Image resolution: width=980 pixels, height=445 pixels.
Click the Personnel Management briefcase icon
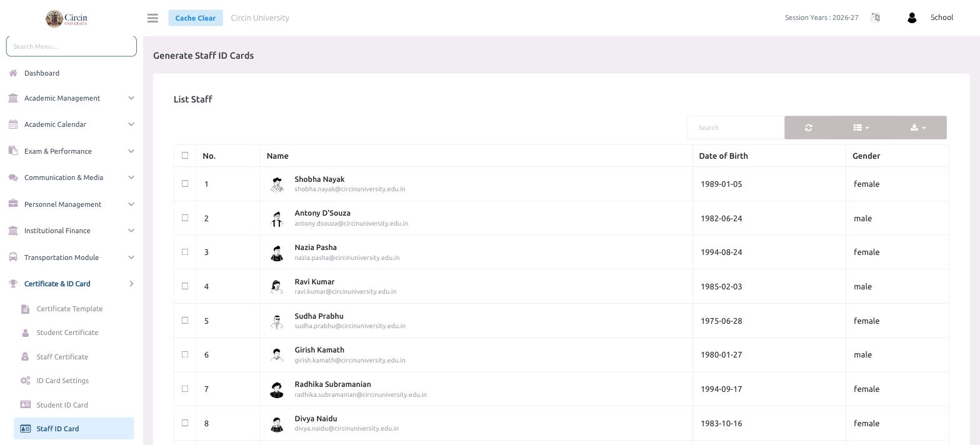(13, 204)
